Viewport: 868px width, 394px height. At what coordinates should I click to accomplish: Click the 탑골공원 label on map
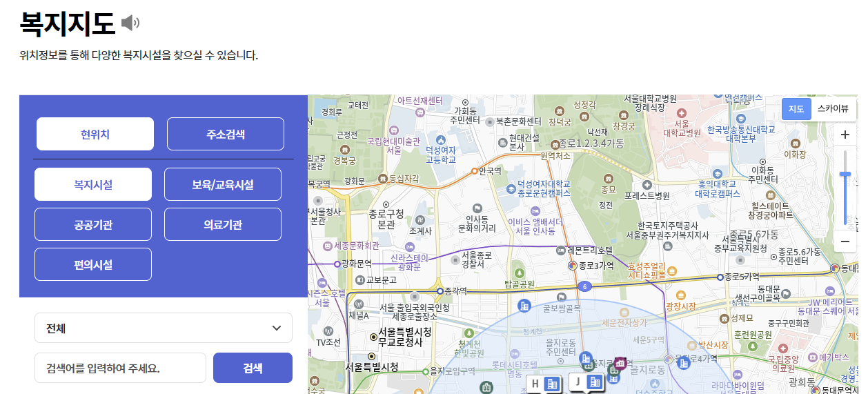click(x=520, y=284)
